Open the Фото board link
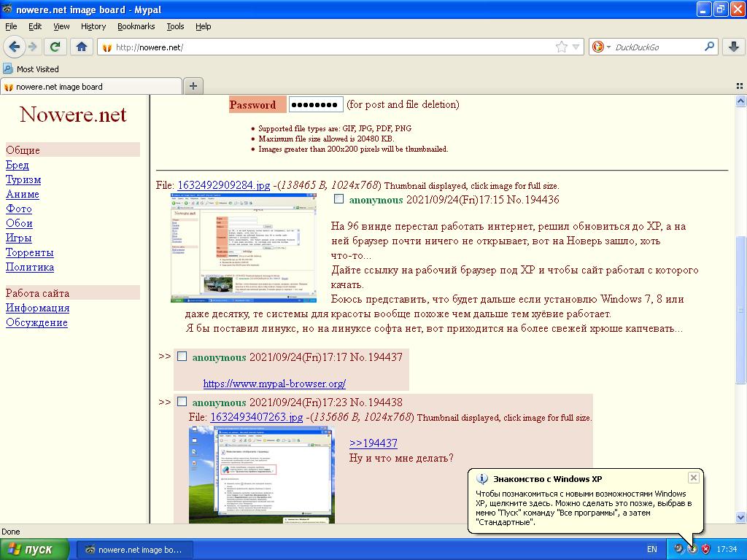747x560 pixels. pos(18,209)
